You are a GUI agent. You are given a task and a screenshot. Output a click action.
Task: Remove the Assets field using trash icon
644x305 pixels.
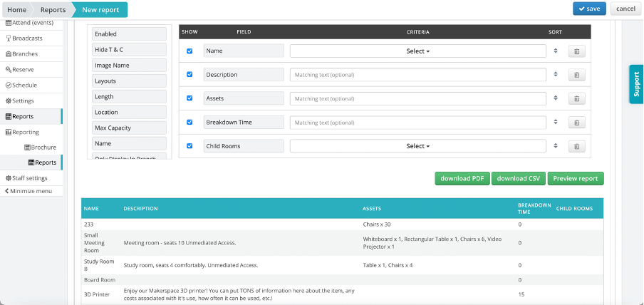[577, 98]
